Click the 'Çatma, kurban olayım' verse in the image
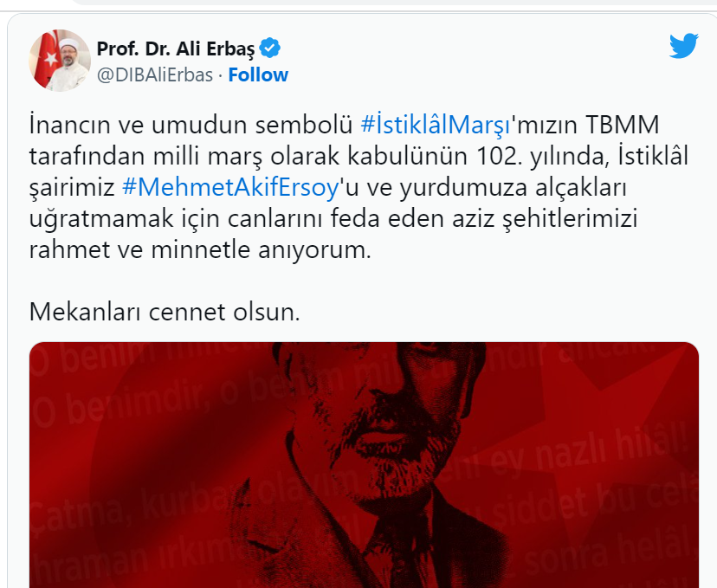Viewport: 717px width, 588px height. (194, 501)
